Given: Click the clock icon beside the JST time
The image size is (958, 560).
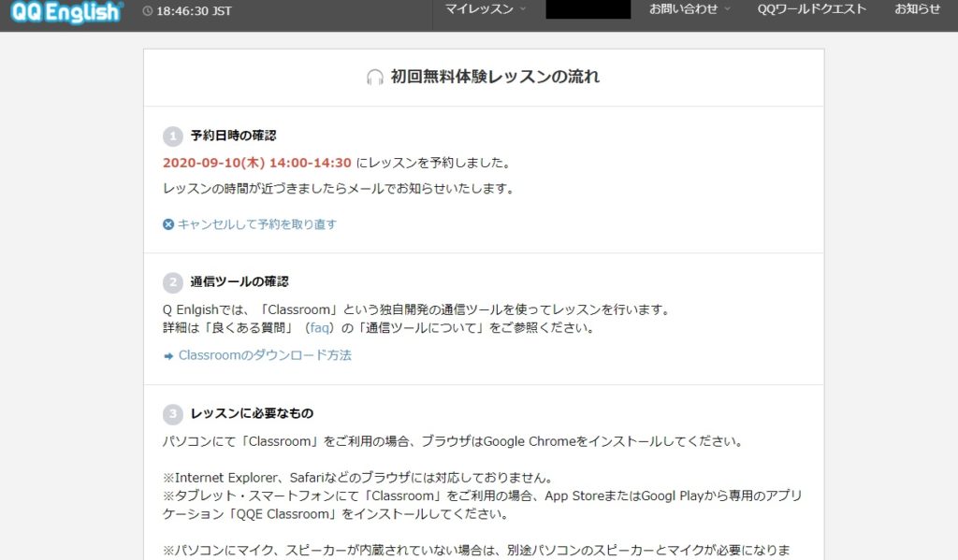Looking at the screenshot, I should (147, 11).
